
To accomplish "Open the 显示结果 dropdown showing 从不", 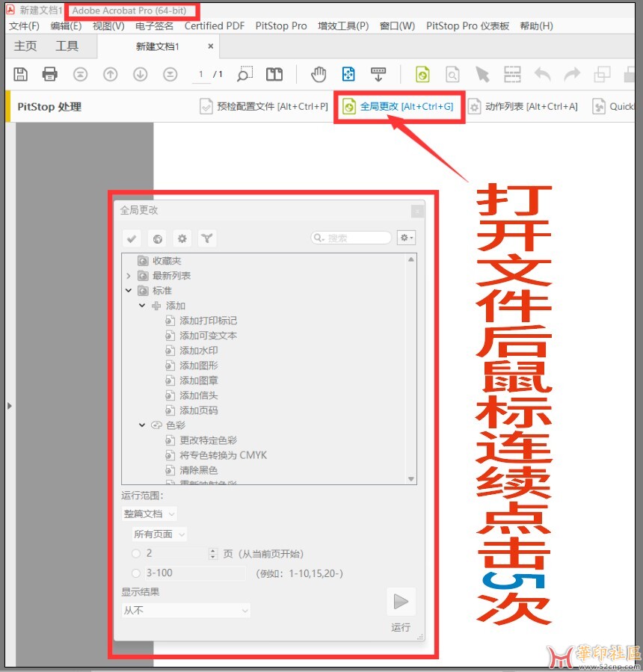I will point(185,611).
